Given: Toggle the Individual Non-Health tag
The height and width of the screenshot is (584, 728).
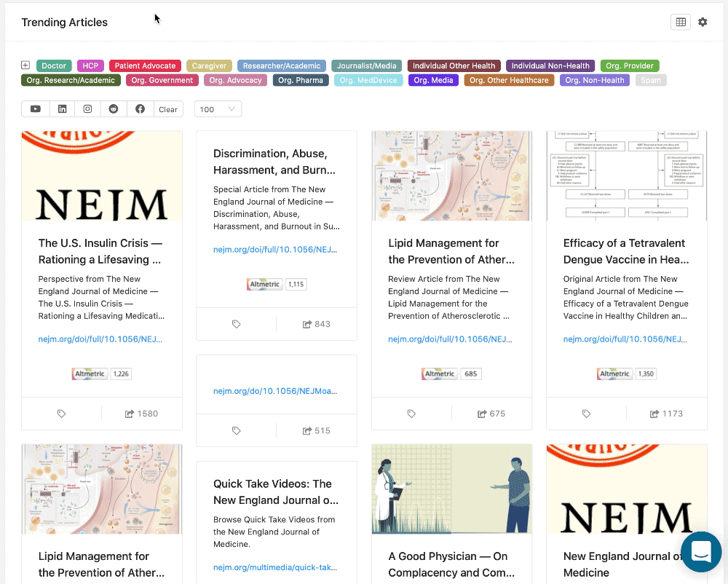Looking at the screenshot, I should point(550,66).
